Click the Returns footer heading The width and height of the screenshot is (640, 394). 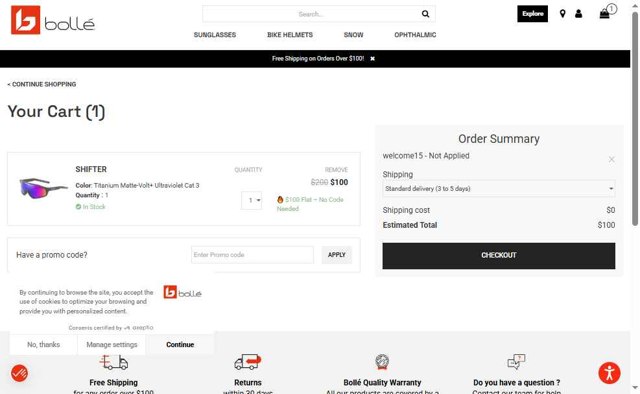coord(248,383)
